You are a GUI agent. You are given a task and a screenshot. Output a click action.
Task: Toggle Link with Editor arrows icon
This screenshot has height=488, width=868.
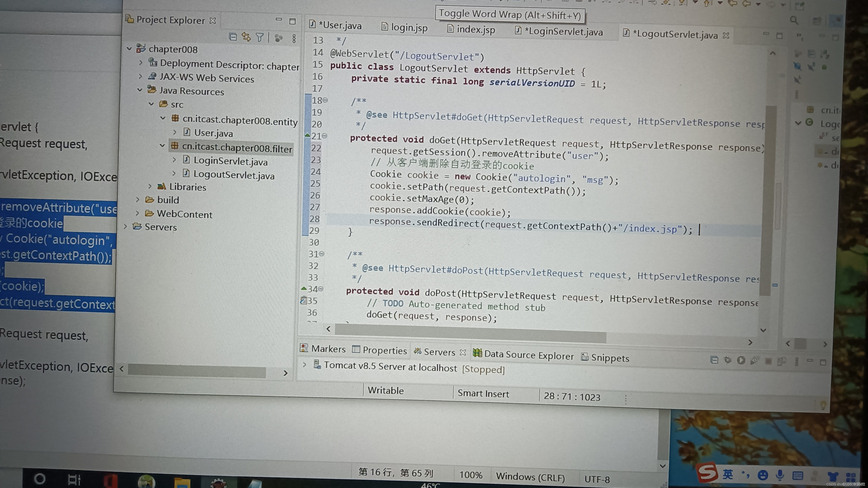(x=246, y=37)
